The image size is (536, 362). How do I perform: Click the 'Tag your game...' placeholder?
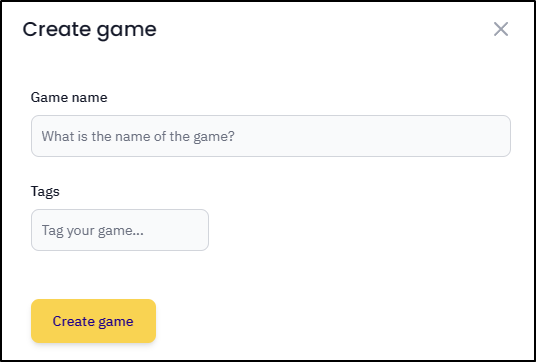coord(93,230)
